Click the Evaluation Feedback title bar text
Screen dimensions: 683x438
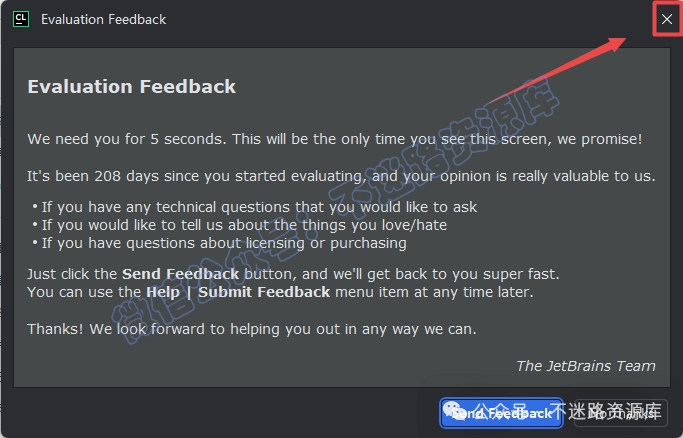[103, 20]
